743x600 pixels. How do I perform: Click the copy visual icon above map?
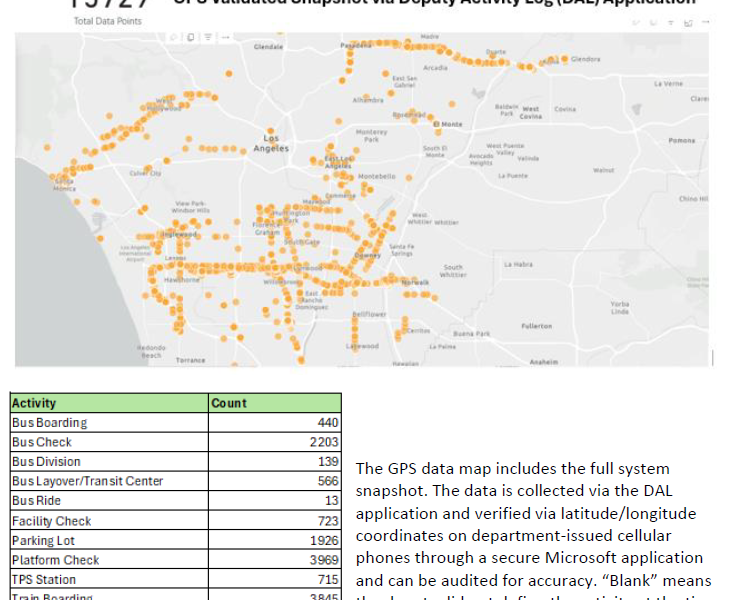click(192, 37)
